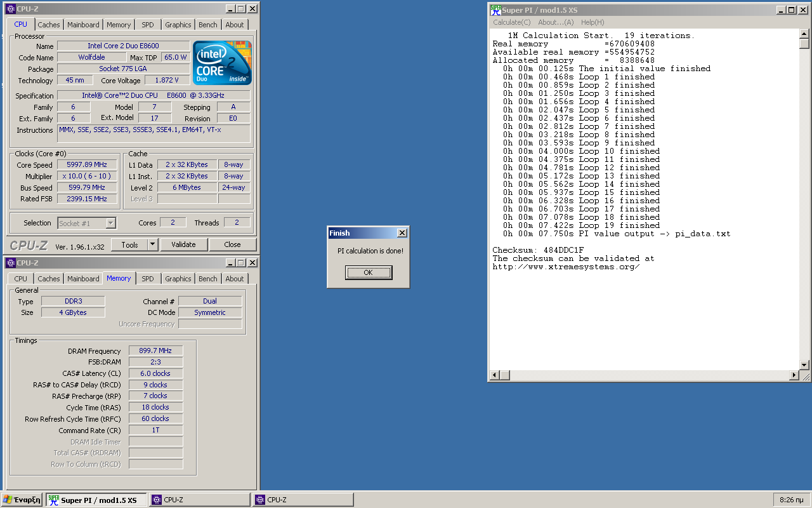
Task: Switch to CPU tab in bottom CPU-Z window
Action: point(21,279)
